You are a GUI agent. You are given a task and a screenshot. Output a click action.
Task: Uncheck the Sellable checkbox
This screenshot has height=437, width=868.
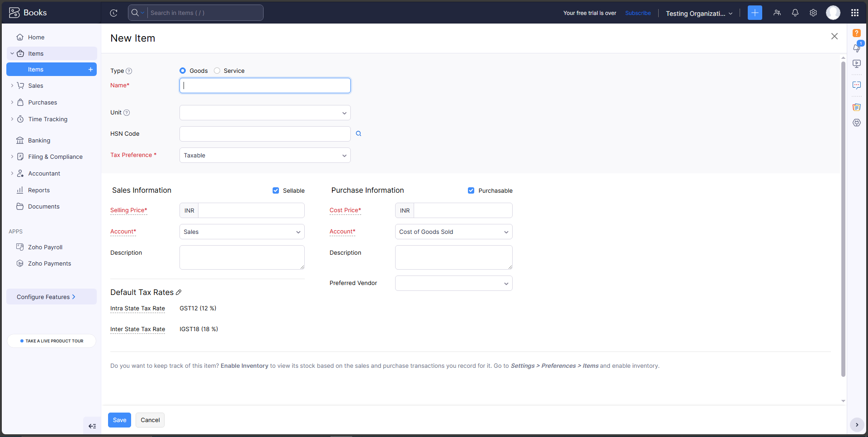[x=276, y=190]
